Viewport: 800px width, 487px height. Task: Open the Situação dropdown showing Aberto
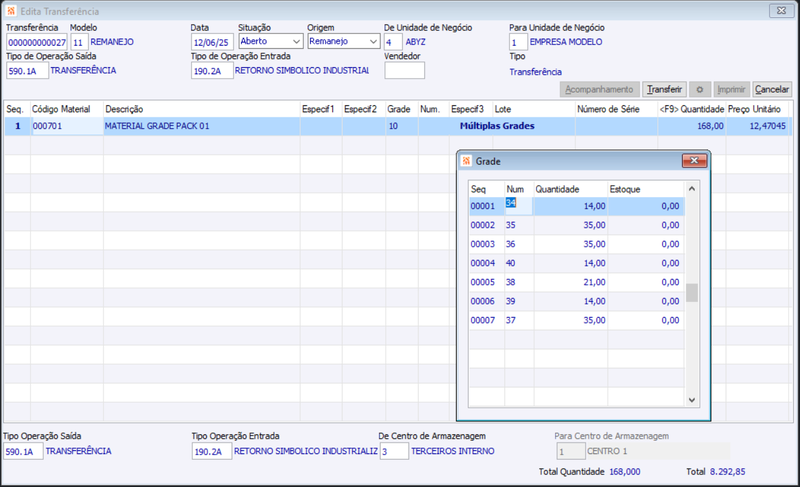click(x=271, y=41)
